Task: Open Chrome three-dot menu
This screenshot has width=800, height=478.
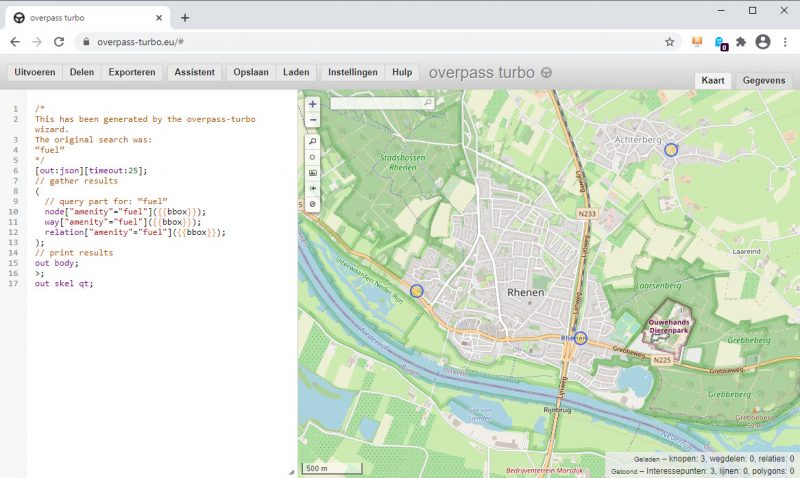Action: point(785,42)
